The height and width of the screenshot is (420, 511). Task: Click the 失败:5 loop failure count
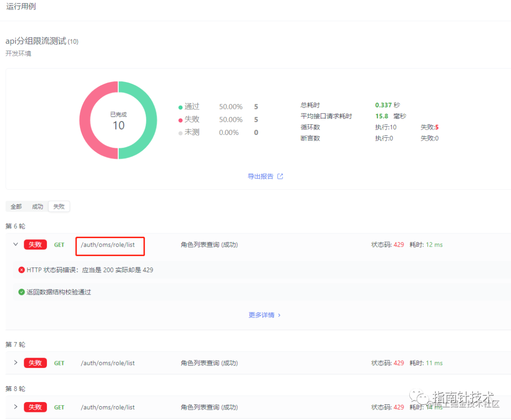430,127
